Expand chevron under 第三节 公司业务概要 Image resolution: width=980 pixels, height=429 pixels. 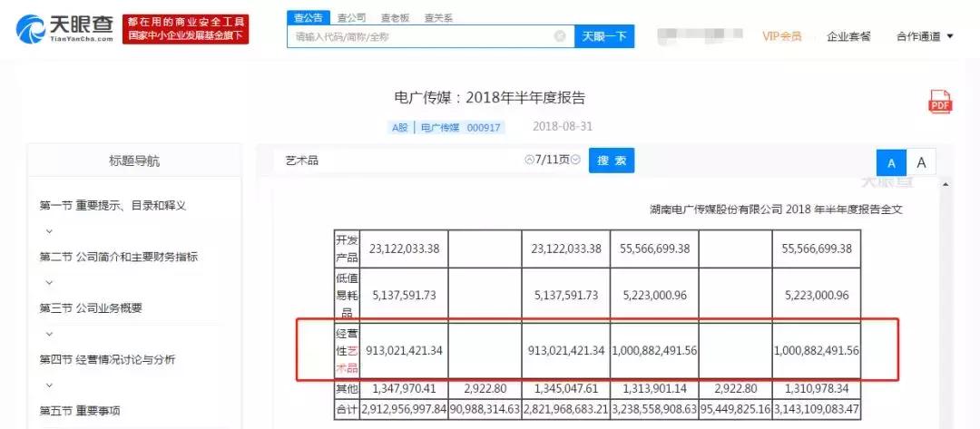pyautogui.click(x=49, y=334)
